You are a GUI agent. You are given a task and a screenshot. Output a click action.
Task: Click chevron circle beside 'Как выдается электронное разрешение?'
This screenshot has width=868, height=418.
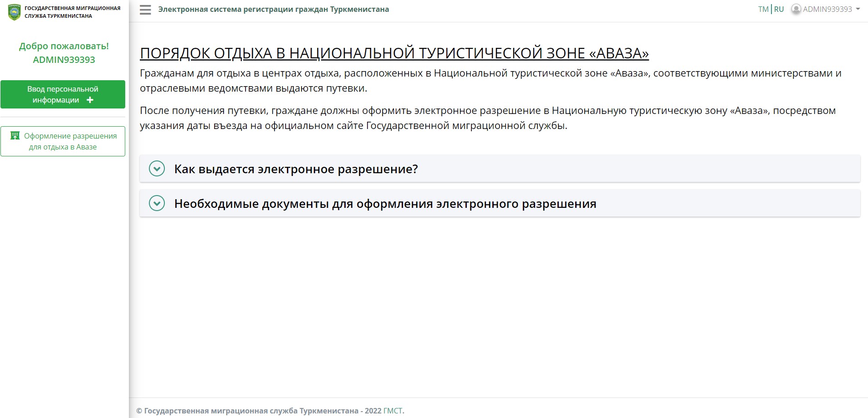click(157, 169)
